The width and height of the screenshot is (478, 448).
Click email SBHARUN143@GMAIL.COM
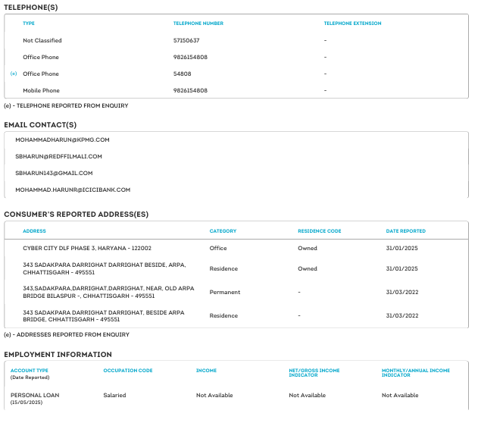(x=54, y=174)
